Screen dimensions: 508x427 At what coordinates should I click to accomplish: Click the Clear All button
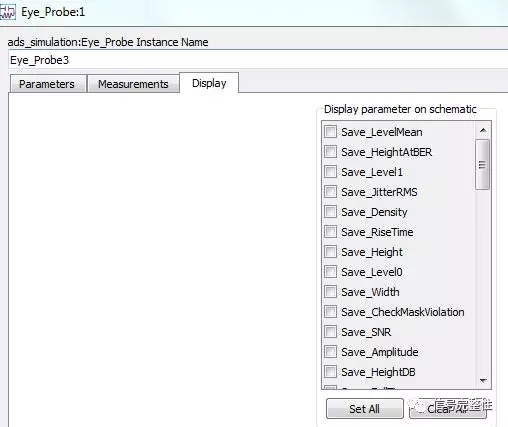pyautogui.click(x=448, y=409)
